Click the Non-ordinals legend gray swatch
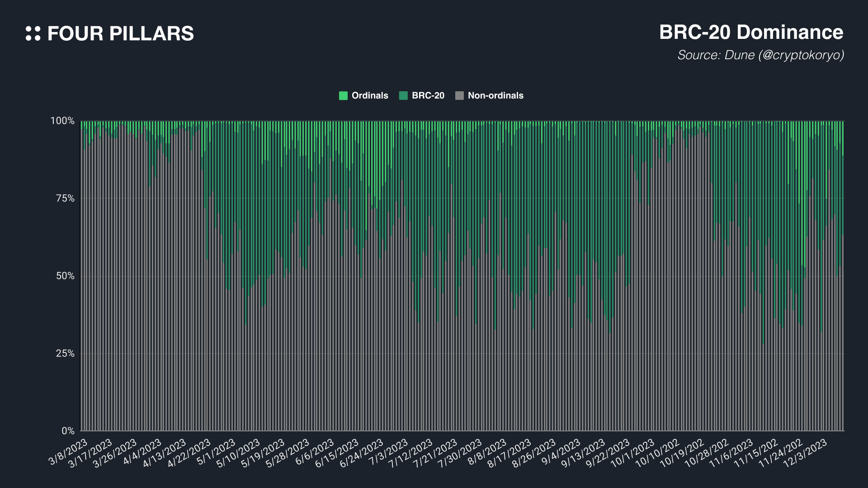The width and height of the screenshot is (868, 488). click(x=459, y=96)
